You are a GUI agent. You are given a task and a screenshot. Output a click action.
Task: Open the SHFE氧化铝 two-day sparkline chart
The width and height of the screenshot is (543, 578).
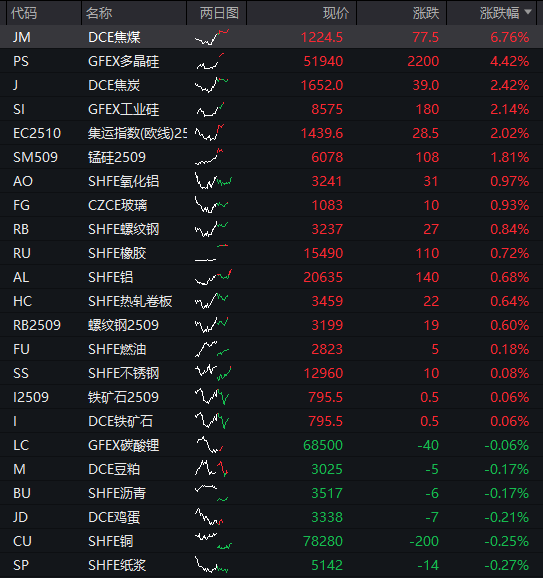click(x=213, y=181)
